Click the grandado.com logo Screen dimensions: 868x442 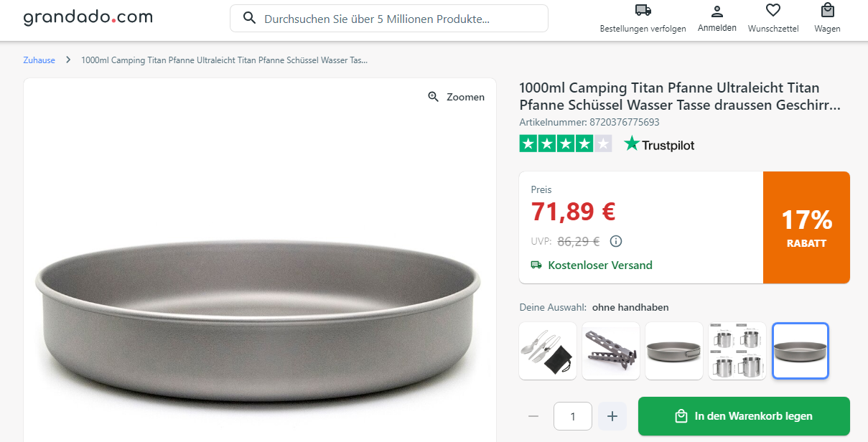(x=88, y=17)
